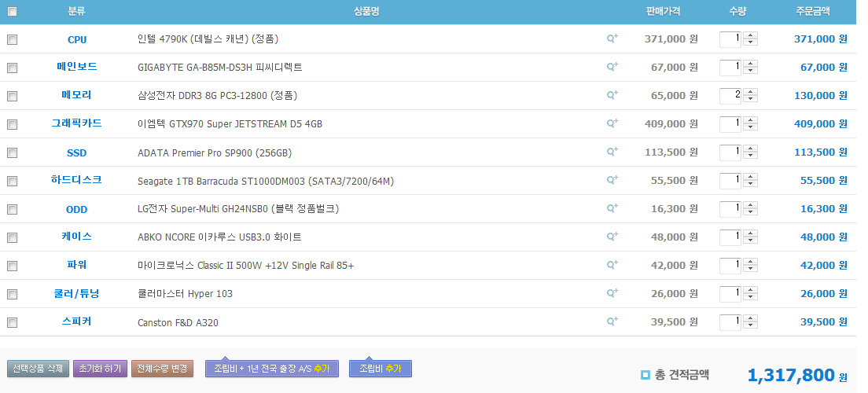Image resolution: width=868 pixels, height=393 pixels.
Task: Open the 메인보드 category link
Action: click(77, 67)
